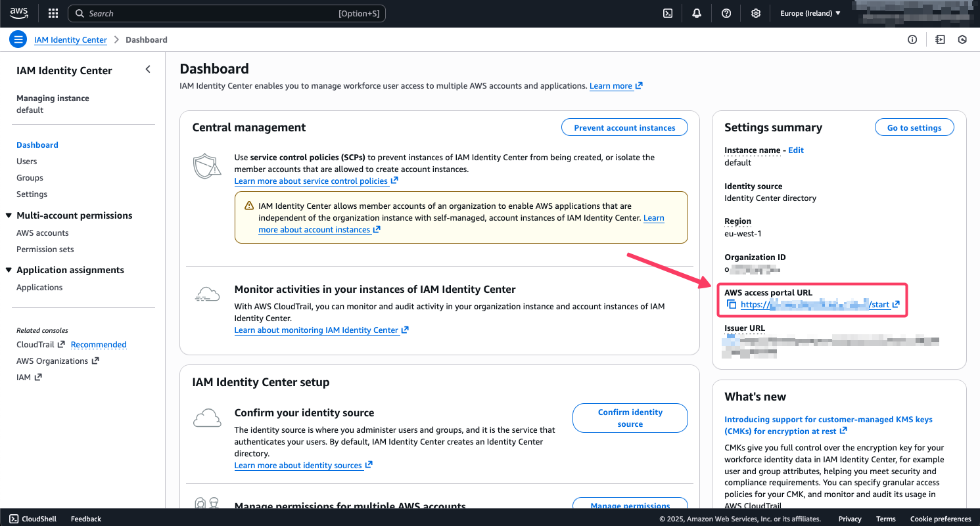This screenshot has width=980, height=526.
Task: Click the info circle icon near top right
Action: click(912, 39)
